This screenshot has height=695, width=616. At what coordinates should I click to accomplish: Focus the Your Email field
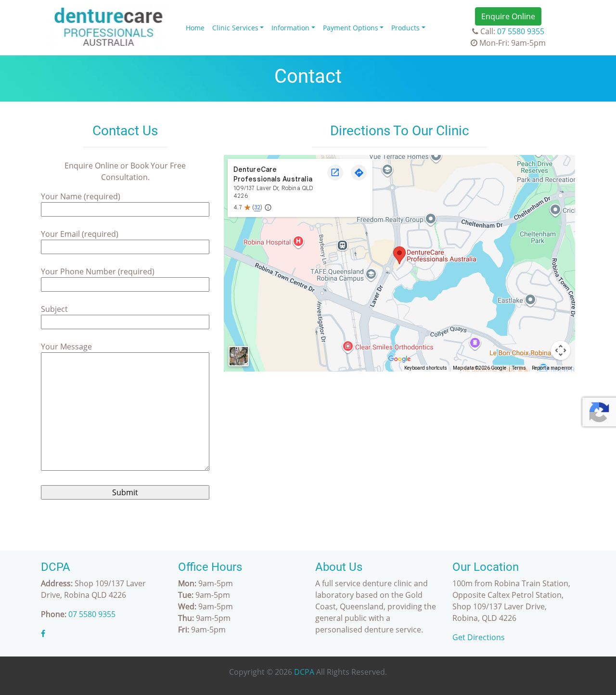(x=125, y=247)
